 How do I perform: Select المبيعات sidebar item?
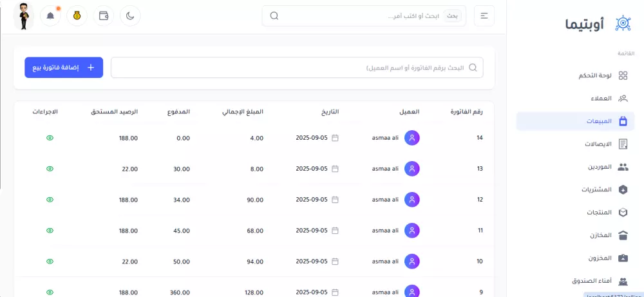tap(575, 121)
